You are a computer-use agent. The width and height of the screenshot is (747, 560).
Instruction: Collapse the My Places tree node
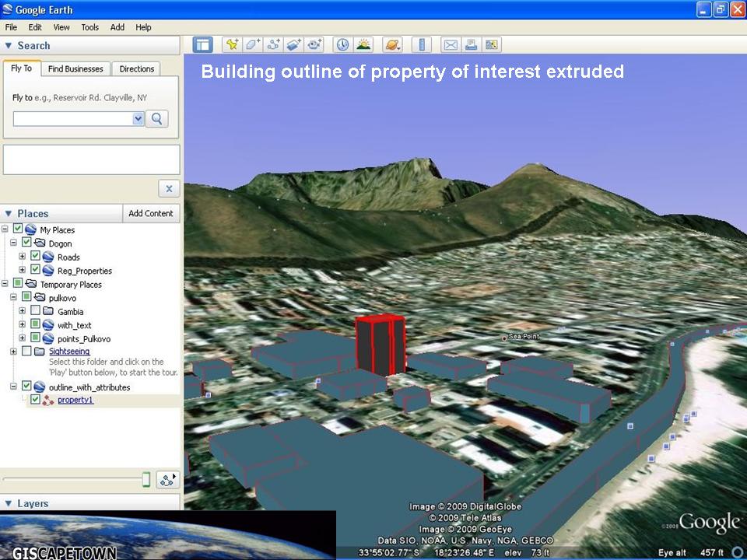click(x=5, y=229)
